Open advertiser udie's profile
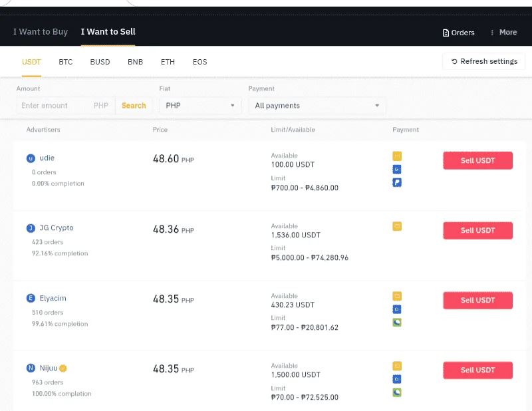This screenshot has height=411, width=532. point(47,158)
